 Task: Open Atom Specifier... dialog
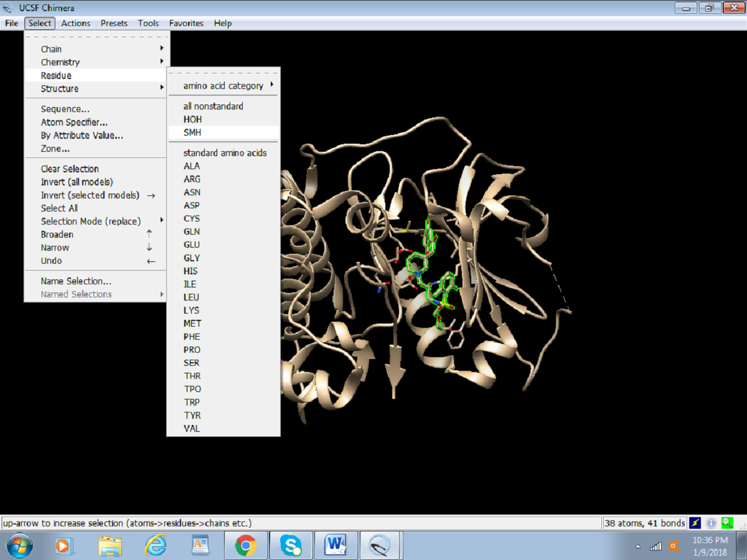click(96, 123)
